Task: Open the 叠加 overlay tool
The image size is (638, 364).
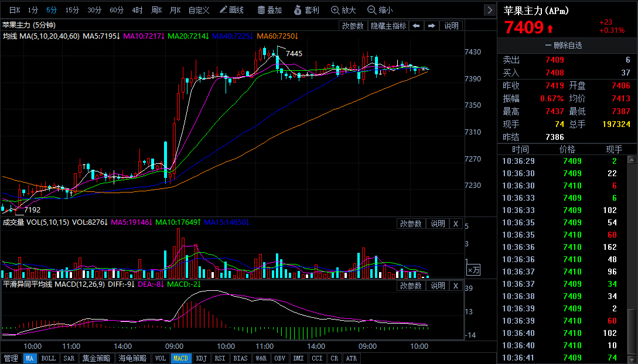Action: point(269,10)
